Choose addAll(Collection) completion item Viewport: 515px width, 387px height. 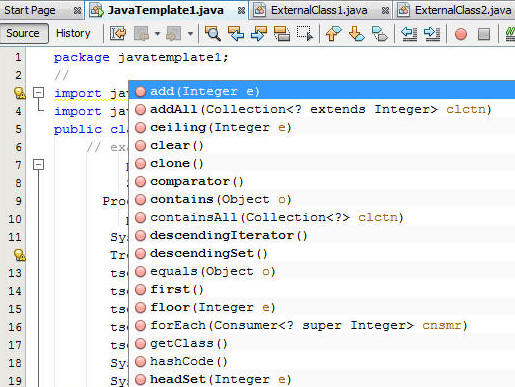click(x=322, y=109)
